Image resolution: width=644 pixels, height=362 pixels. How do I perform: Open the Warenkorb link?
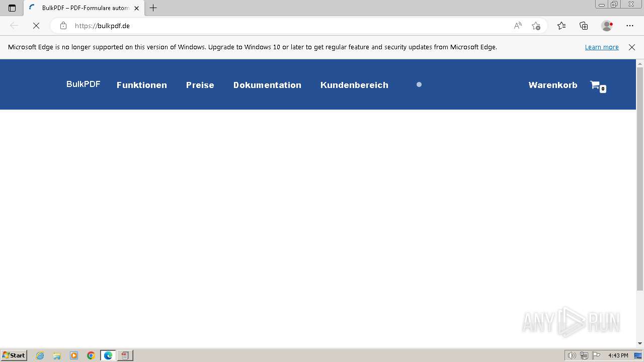coord(553,85)
